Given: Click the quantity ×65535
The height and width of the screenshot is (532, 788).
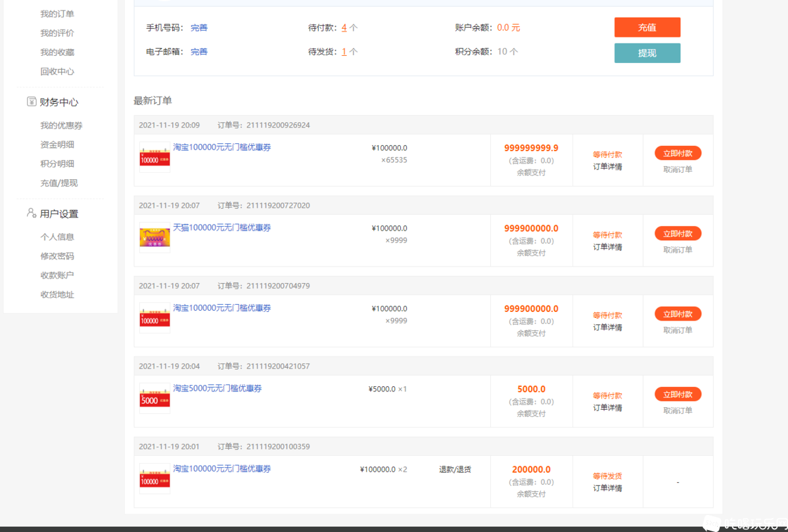Looking at the screenshot, I should (394, 160).
